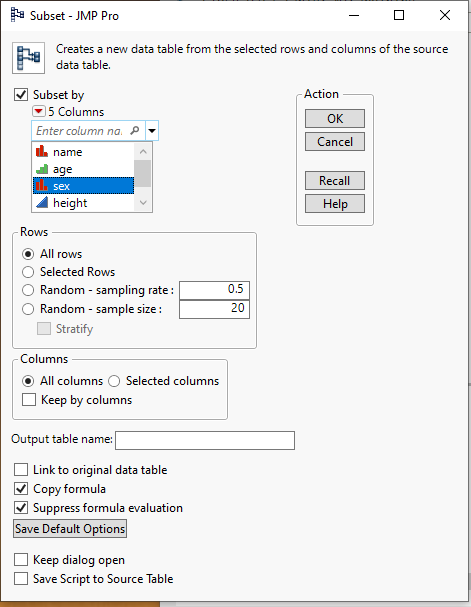This screenshot has width=471, height=607.
Task: Select the height column in the list
Action: 83,203
